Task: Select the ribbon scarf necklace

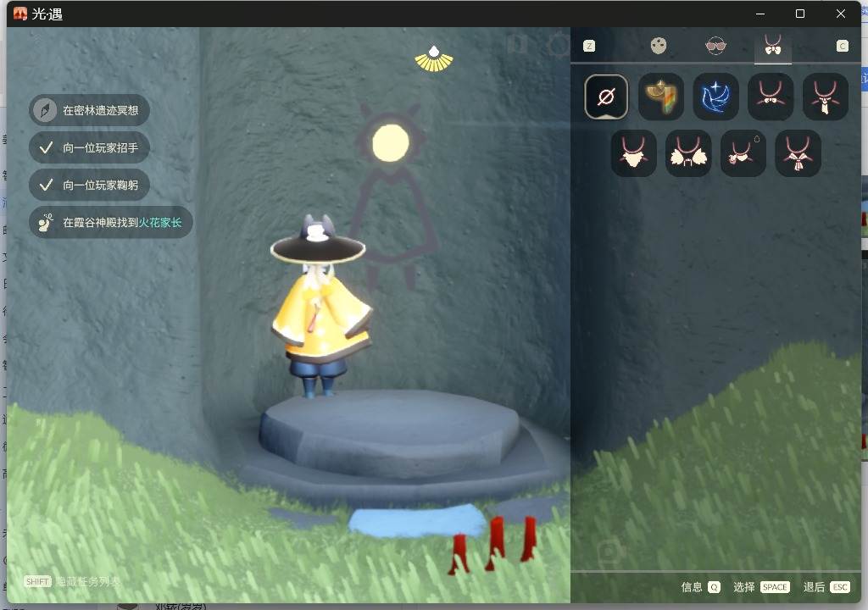Action: coord(798,153)
